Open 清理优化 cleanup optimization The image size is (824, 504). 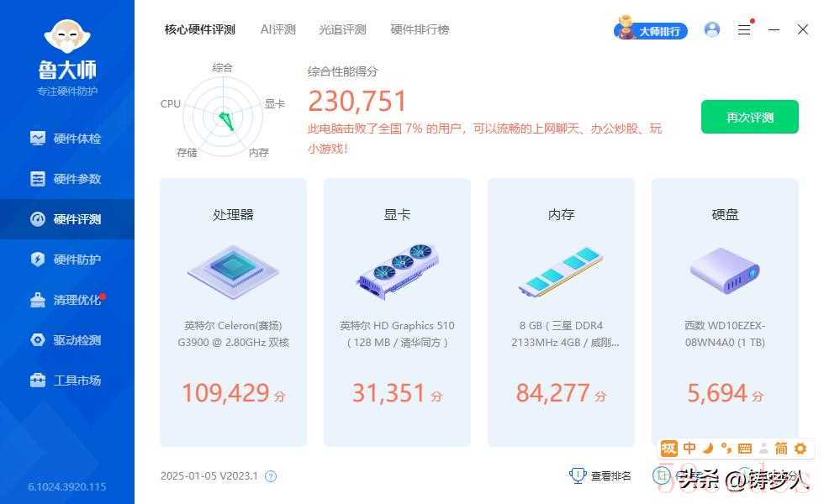point(66,300)
